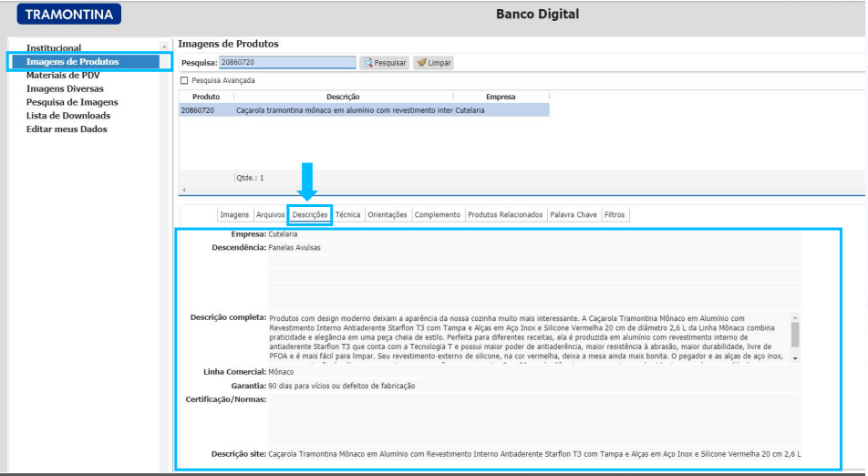Click the Descendência field Panelas Avulsas
The width and height of the screenshot is (868, 476).
pyautogui.click(x=534, y=247)
